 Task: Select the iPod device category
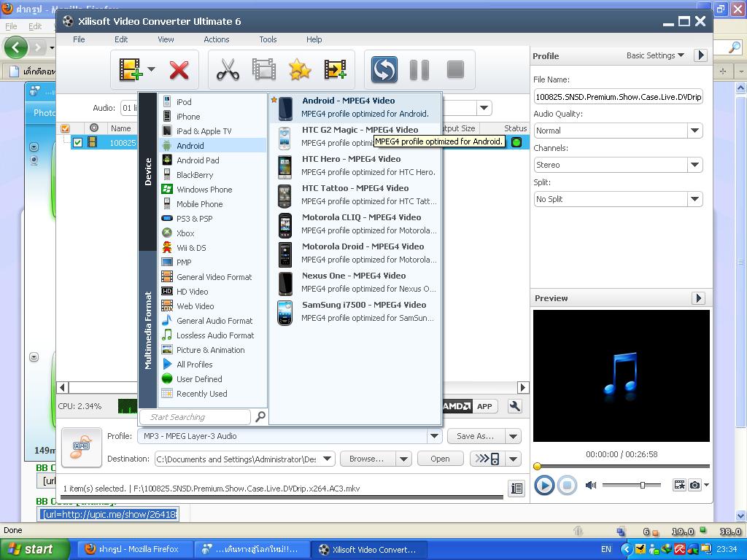coord(212,102)
